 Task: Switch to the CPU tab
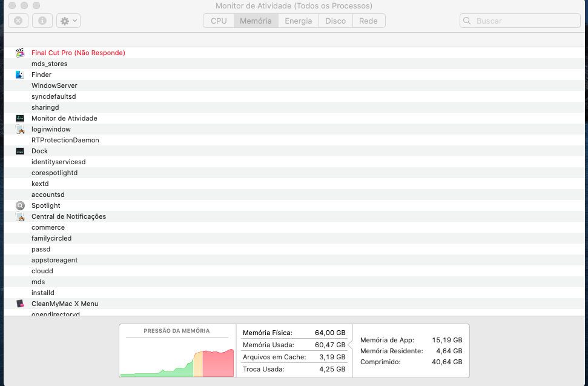(x=219, y=21)
